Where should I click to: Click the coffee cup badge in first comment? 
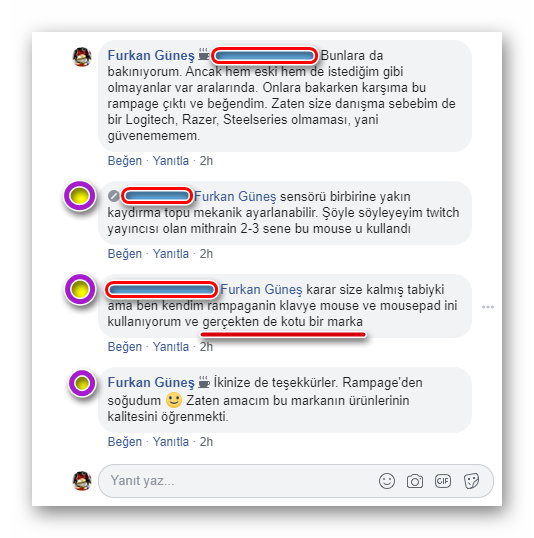click(x=204, y=55)
